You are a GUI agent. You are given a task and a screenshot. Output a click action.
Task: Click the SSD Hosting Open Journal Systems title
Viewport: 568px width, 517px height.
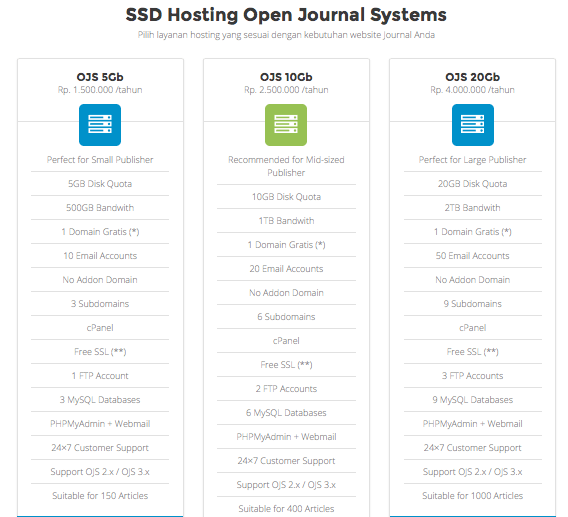[x=286, y=15]
